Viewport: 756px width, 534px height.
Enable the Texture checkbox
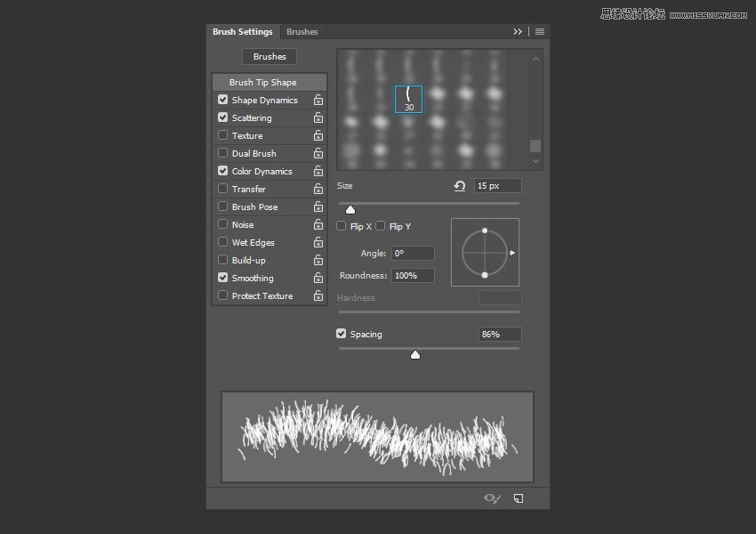tap(222, 135)
